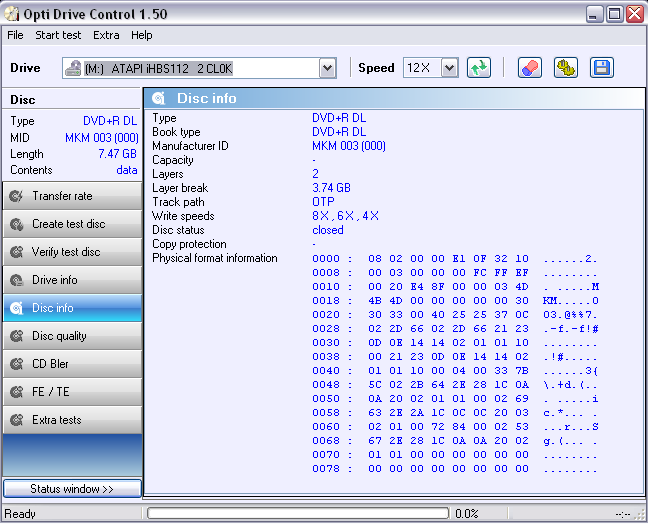Expand the Speed dropdown arrow
648x524 pixels.
tap(450, 68)
